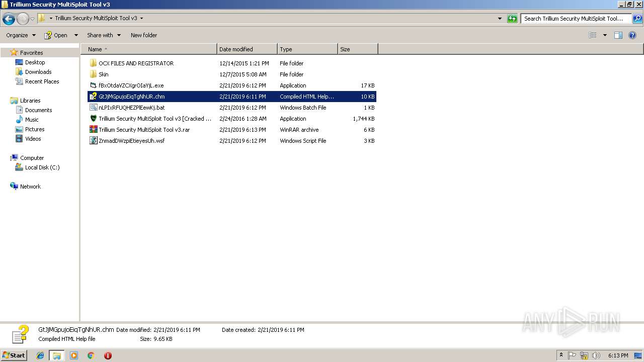The image size is (644, 362).
Task: Open Desktop in the navigation pane
Action: pos(35,62)
